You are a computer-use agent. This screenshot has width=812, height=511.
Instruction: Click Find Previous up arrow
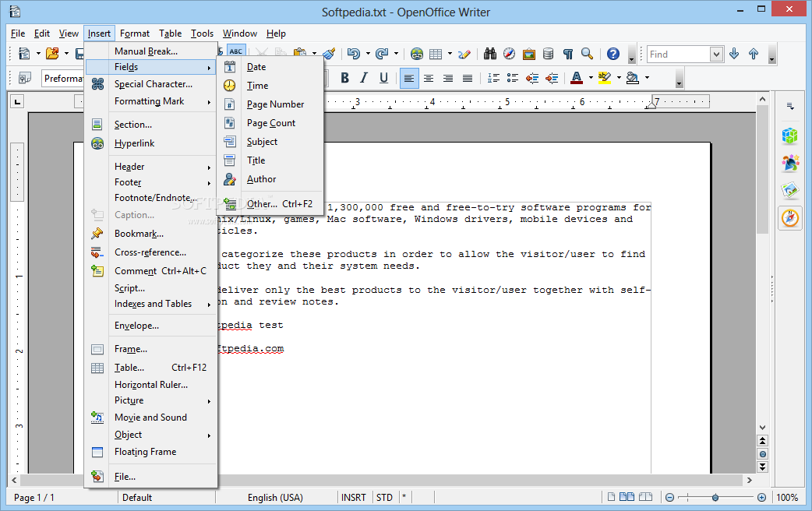click(x=754, y=54)
